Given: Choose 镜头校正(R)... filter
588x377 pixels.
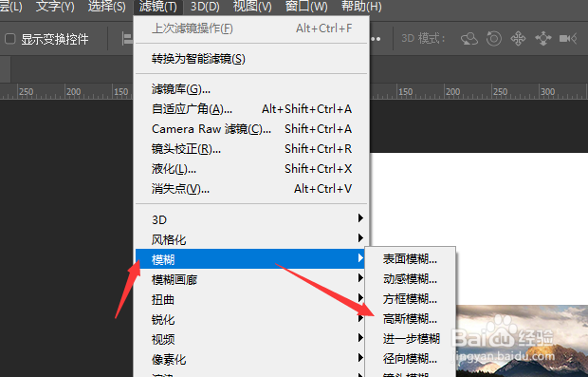Looking at the screenshot, I should pos(251,149).
